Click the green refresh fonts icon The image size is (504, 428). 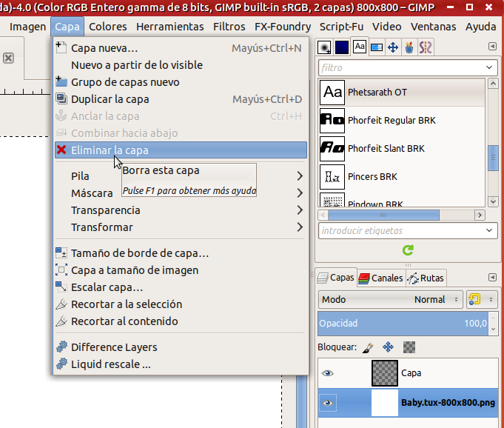click(x=408, y=250)
